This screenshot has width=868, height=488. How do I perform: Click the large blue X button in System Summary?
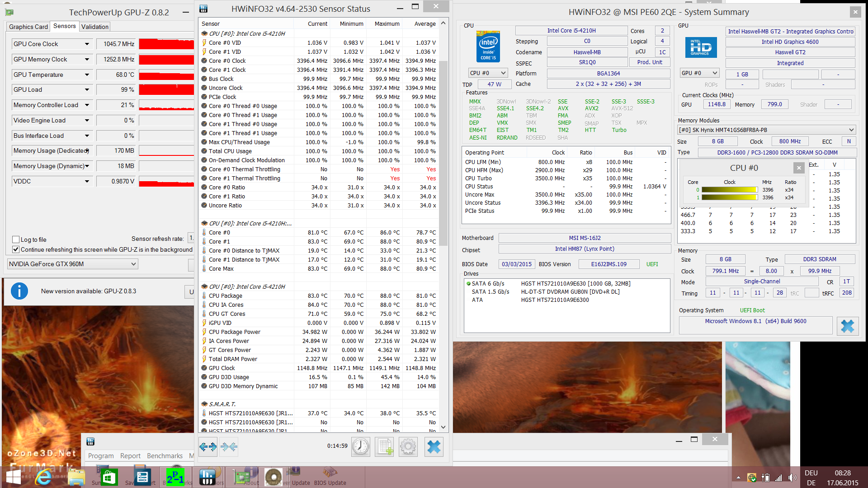point(847,326)
